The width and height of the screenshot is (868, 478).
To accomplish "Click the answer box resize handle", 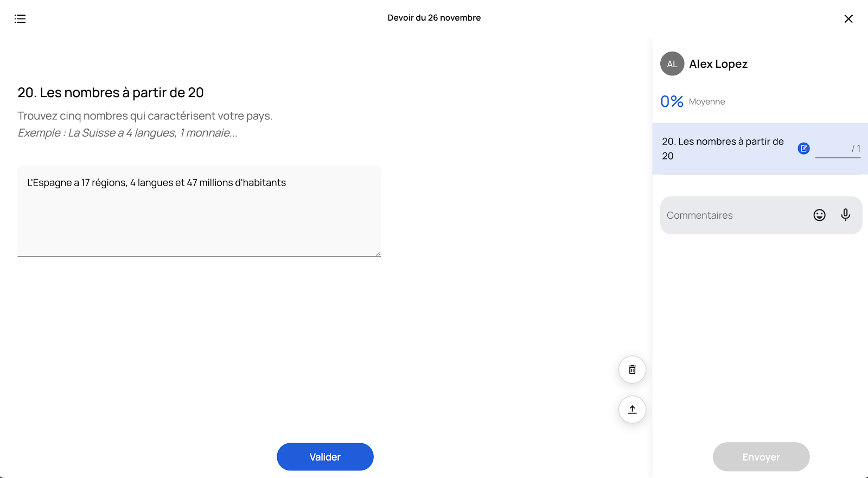I will click(x=378, y=253).
